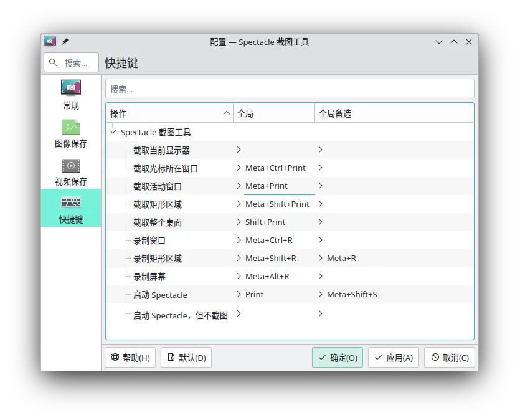Open the 图像保存 settings icon
520x420 pixels.
(x=70, y=128)
